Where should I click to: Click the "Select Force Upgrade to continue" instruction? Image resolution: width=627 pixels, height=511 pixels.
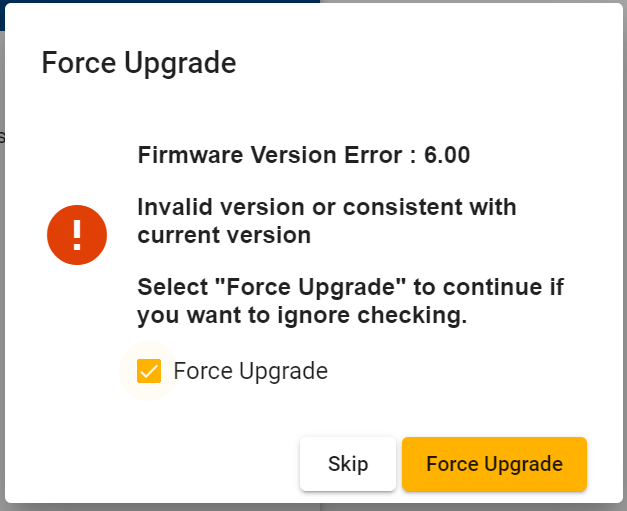coord(350,288)
